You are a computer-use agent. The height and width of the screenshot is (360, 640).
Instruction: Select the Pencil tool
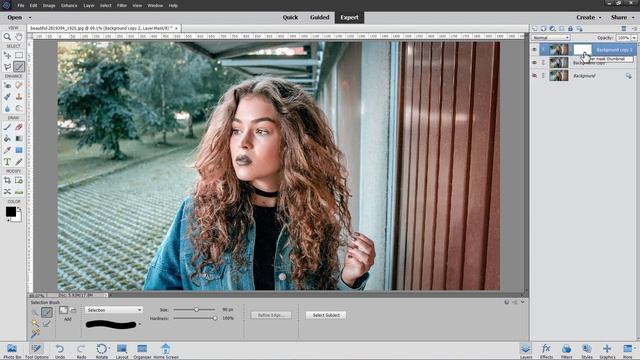pos(19,162)
